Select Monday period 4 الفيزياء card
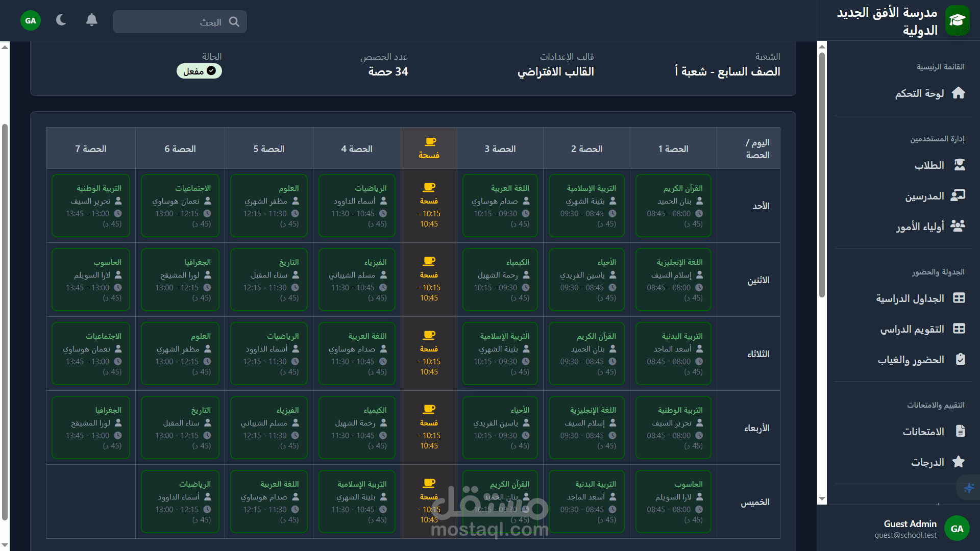The image size is (980, 551). tap(357, 280)
